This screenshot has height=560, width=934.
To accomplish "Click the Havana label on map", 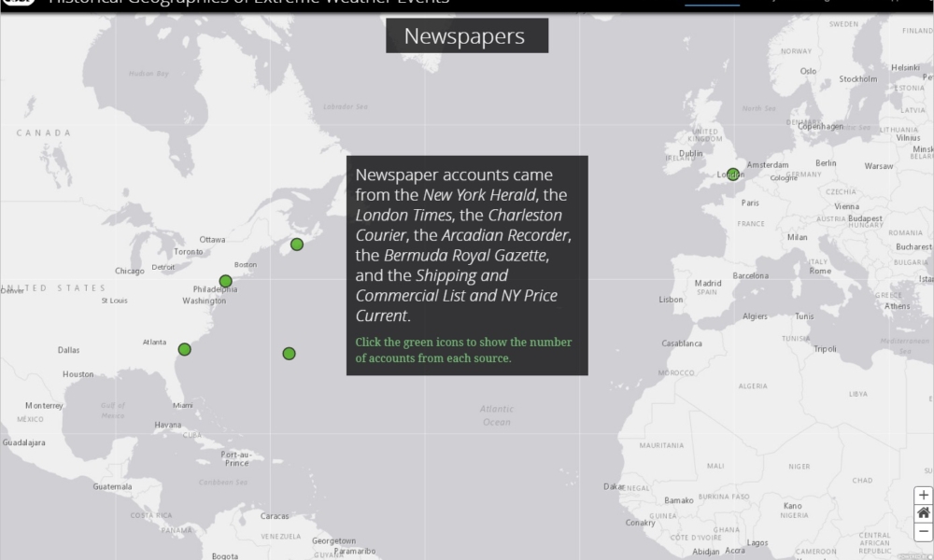I will pos(168,425).
